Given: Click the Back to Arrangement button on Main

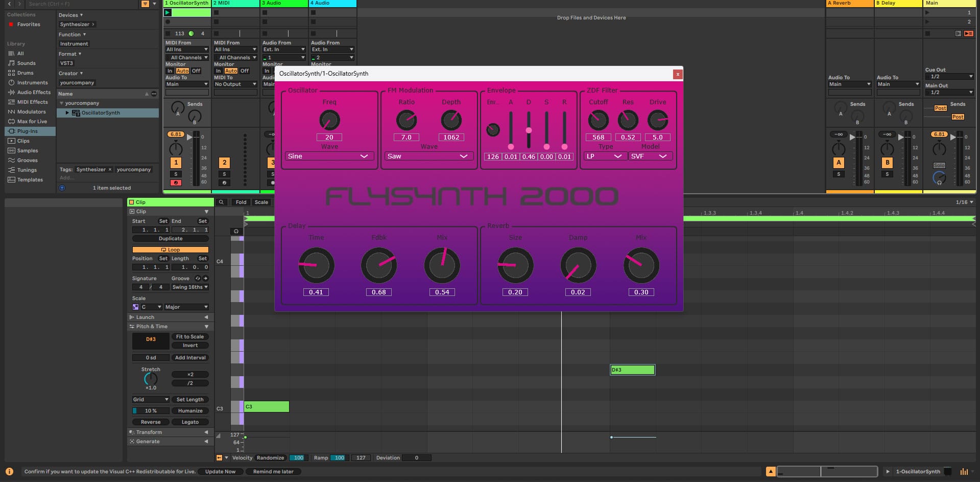Looking at the screenshot, I should point(968,34).
